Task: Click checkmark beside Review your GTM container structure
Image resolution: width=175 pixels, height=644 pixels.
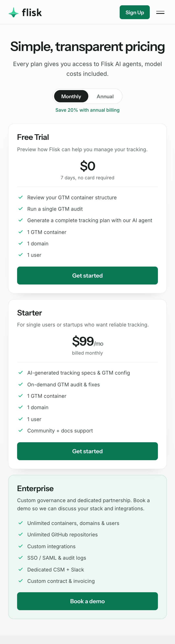Action: (x=21, y=197)
